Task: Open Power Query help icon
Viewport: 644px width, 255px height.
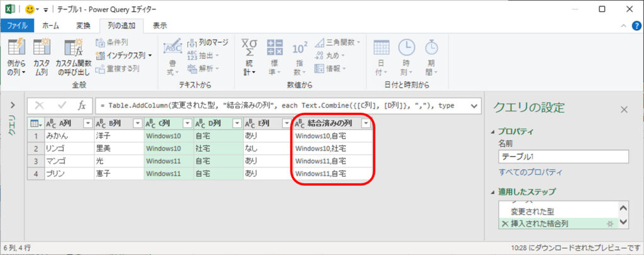Action: [636, 25]
